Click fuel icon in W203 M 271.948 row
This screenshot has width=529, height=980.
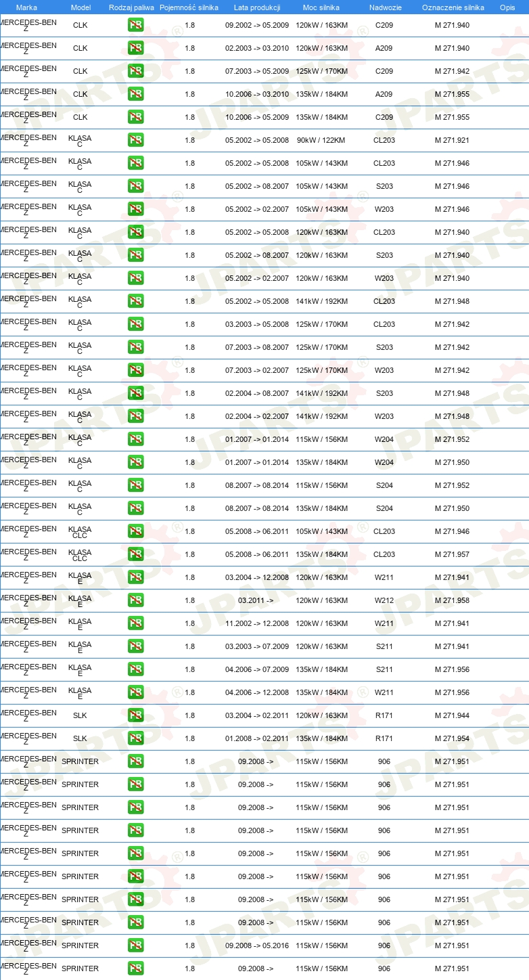coord(135,416)
